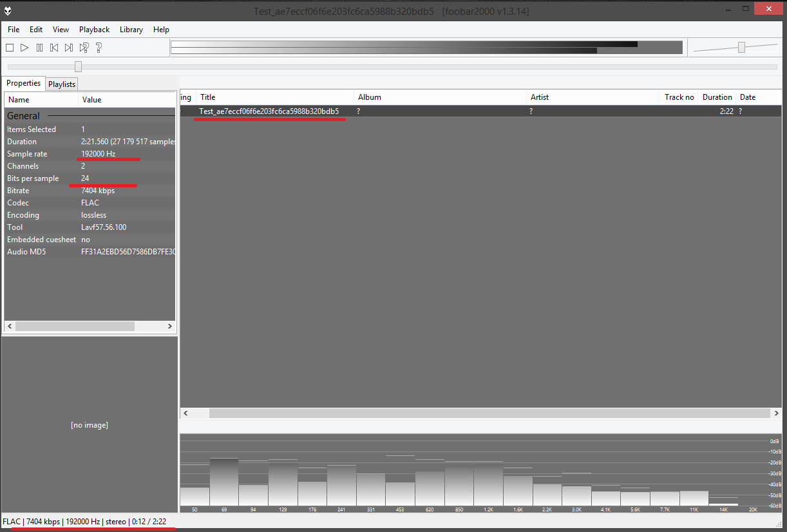Click the volume slider knob
Image resolution: width=787 pixels, height=532 pixels.
click(742, 47)
